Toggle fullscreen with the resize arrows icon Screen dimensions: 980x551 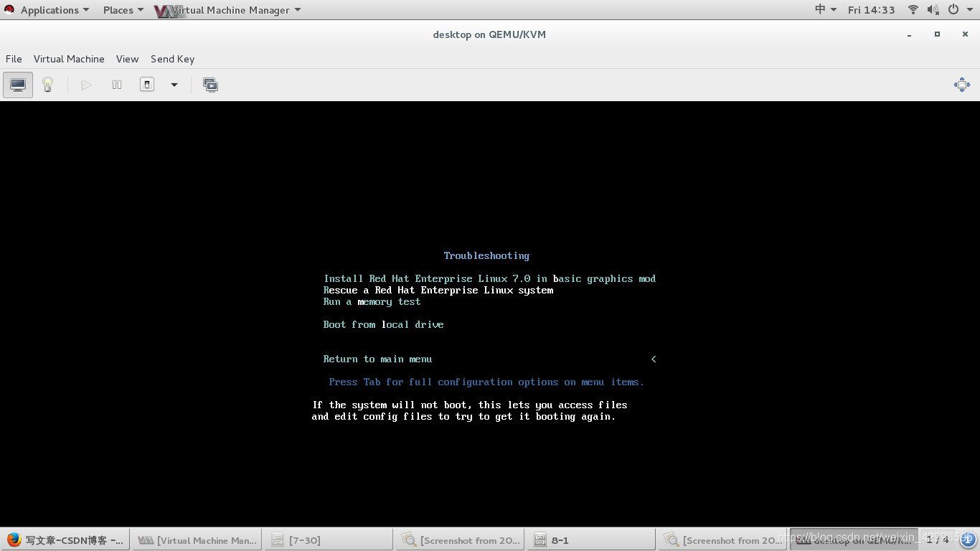962,85
